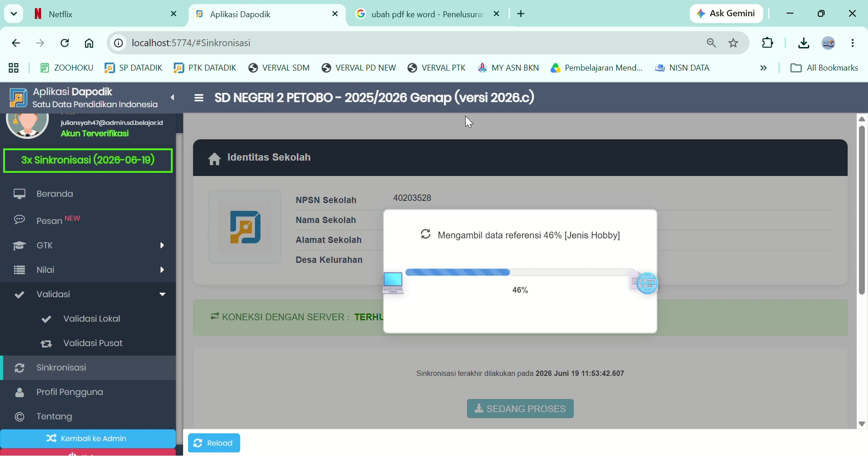Expand the GTK submenu arrow
Screen dimensions: 868x456
(x=162, y=245)
